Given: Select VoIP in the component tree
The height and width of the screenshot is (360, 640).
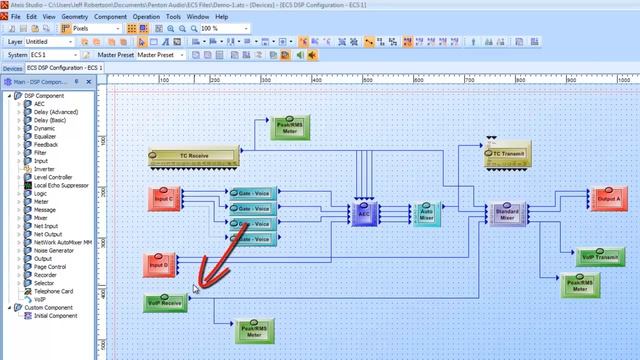Looking at the screenshot, I should 39,300.
